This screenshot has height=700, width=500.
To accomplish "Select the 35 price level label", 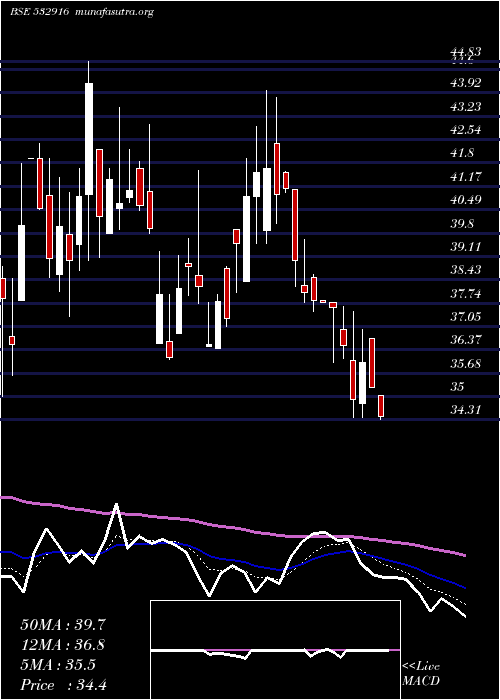I will [x=458, y=387].
